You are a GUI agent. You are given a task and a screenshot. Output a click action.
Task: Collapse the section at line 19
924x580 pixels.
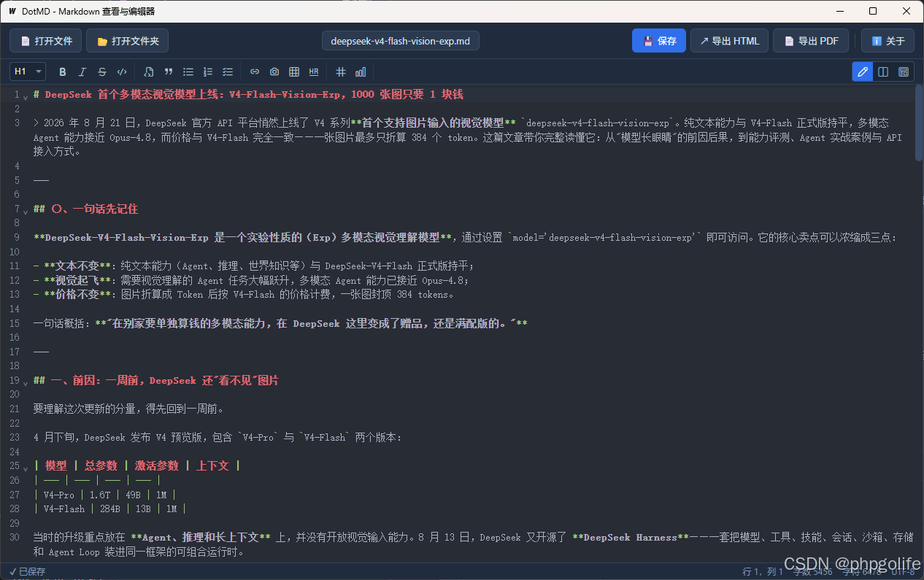(x=26, y=382)
